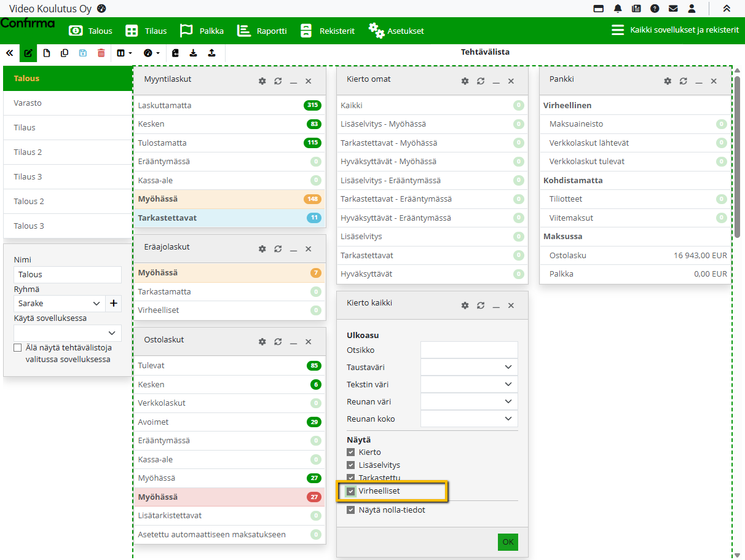Toggle the Näytä nolla-tiedot checkbox
This screenshot has width=745, height=560.
351,510
